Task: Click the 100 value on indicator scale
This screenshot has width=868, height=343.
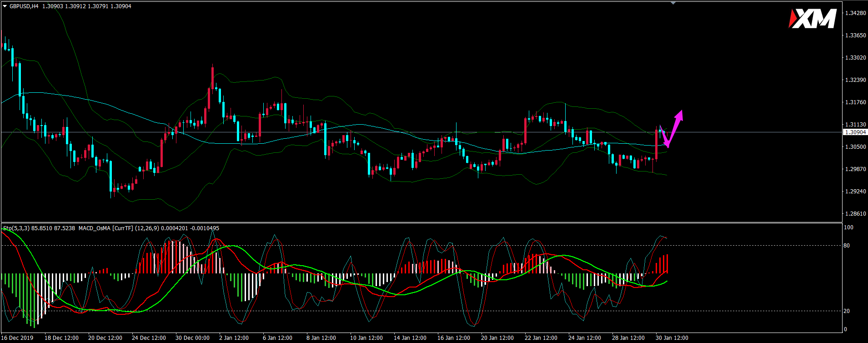Action: coord(848,227)
